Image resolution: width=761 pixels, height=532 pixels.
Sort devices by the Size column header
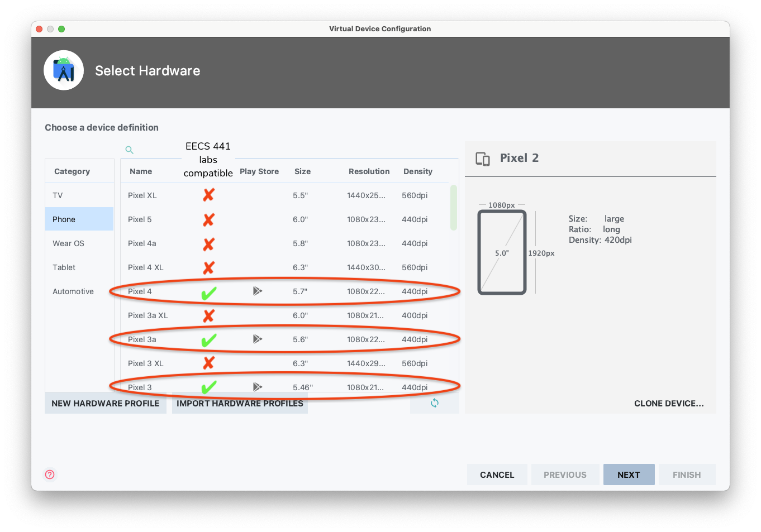coord(302,171)
